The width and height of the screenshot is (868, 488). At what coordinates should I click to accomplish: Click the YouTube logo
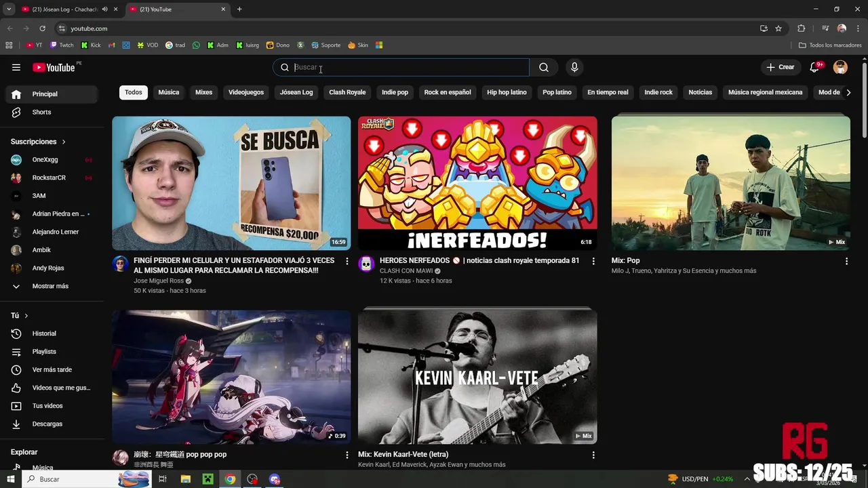click(54, 67)
